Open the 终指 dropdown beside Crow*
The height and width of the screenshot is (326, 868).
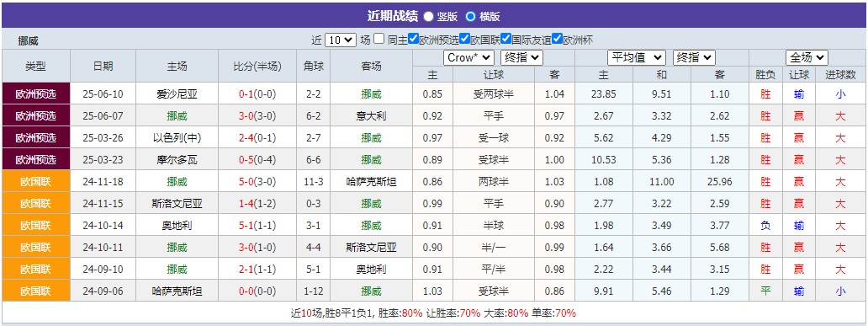521,57
